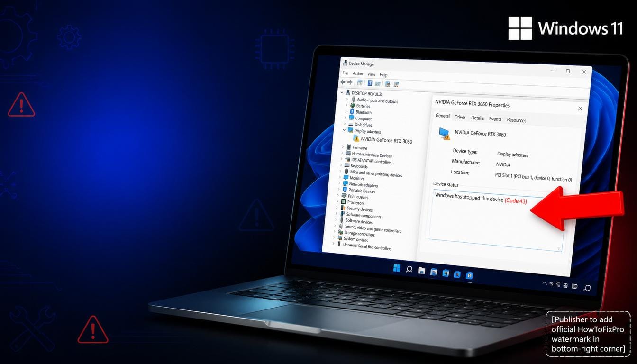Expand the Security devices category
Screen dimensions: 637x364
(x=337, y=208)
